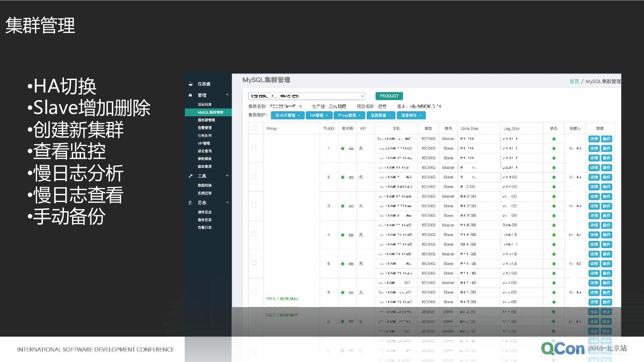The image size is (644, 362).
Task: Open the cluster selection combo box
Action: tap(307, 96)
